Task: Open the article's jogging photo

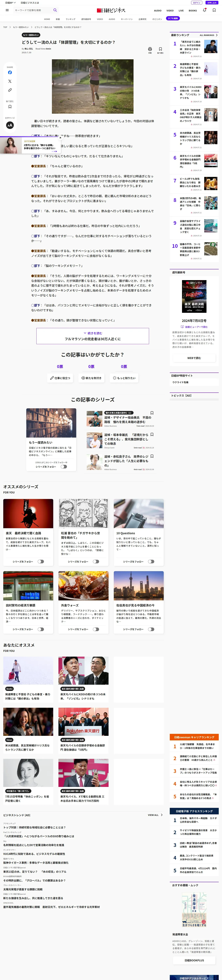Action: point(93,86)
